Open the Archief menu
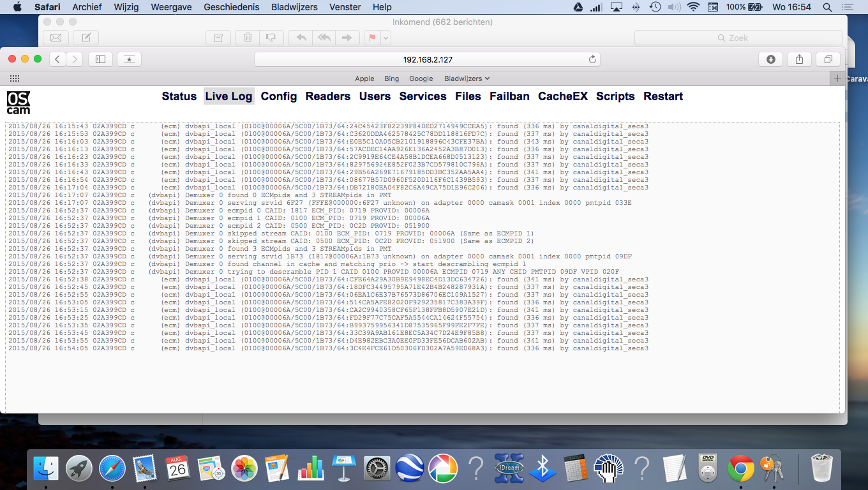This screenshot has width=868, height=490. click(x=87, y=7)
